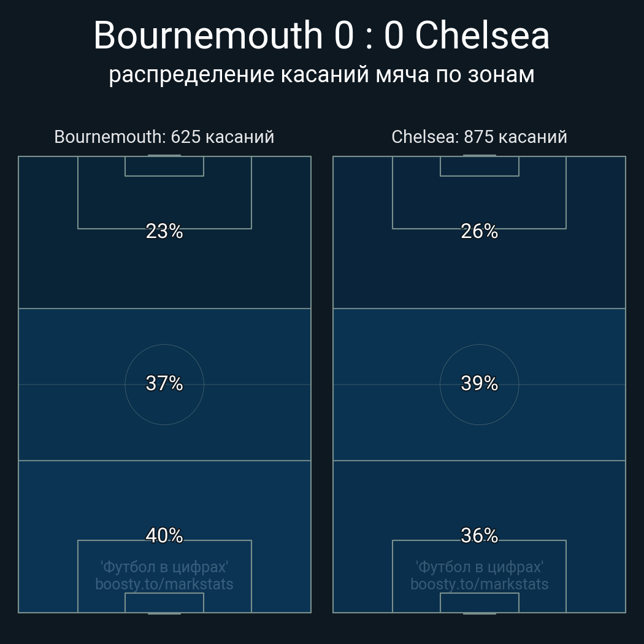Viewport: 644px width, 644px height.
Task: Click Bournemouth's 23% zone label
Action: point(164,231)
